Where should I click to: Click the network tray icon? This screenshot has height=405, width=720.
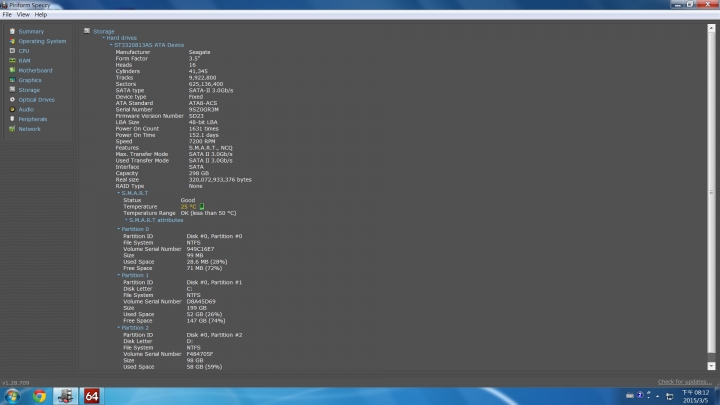tap(669, 396)
